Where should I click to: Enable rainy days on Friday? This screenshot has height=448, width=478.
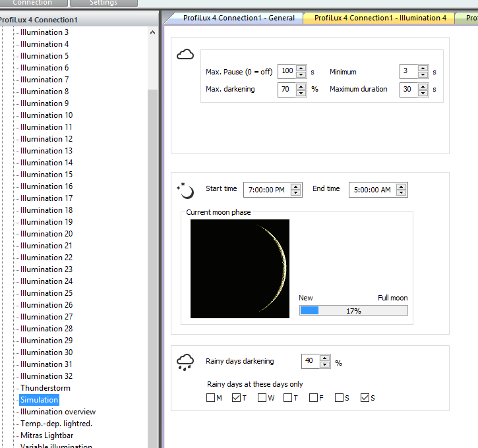(313, 398)
